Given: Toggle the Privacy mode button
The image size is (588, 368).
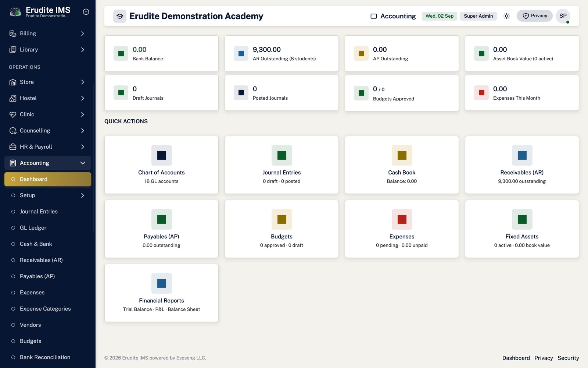Looking at the screenshot, I should pos(535,16).
